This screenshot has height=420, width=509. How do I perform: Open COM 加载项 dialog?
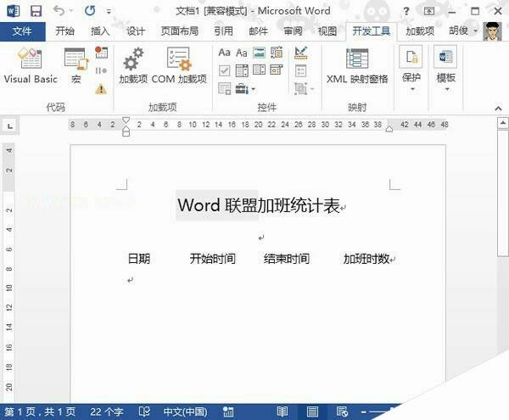click(x=179, y=65)
